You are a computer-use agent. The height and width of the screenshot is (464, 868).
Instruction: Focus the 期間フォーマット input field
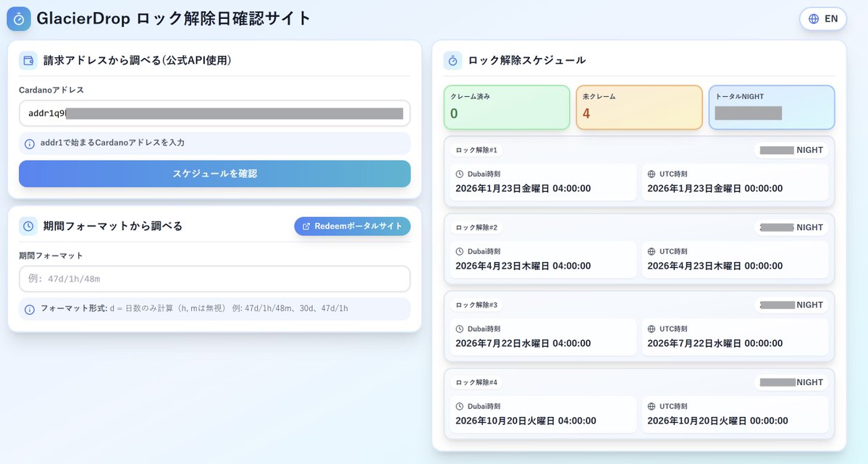point(215,279)
